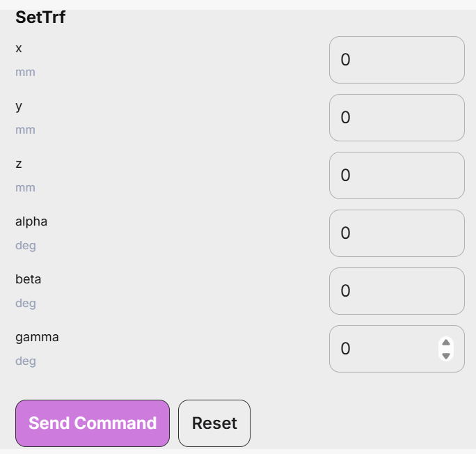This screenshot has width=476, height=454.
Task: Click the x parameter label
Action: pos(19,48)
